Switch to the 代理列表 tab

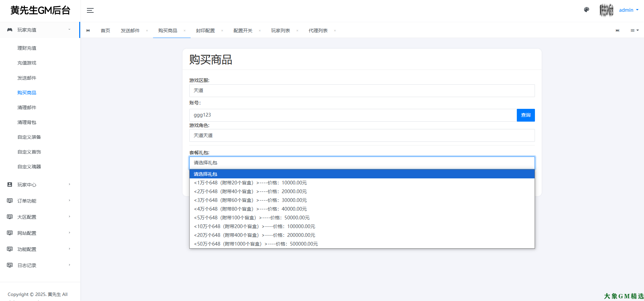318,31
